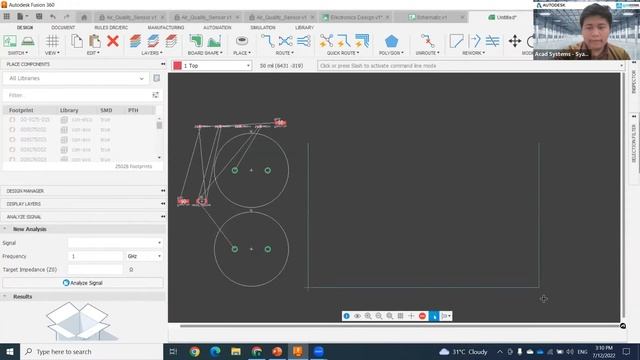The width and height of the screenshot is (640, 360).
Task: Switch to the SIMULATION tab
Action: (263, 27)
